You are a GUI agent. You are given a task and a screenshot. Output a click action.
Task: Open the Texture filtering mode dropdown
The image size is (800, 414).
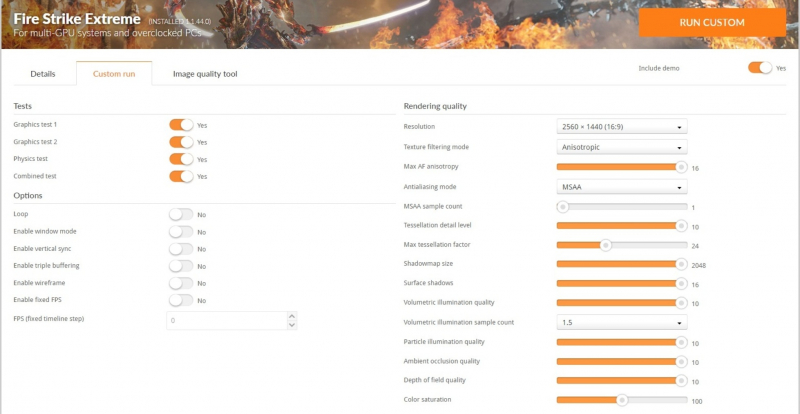pyautogui.click(x=621, y=147)
